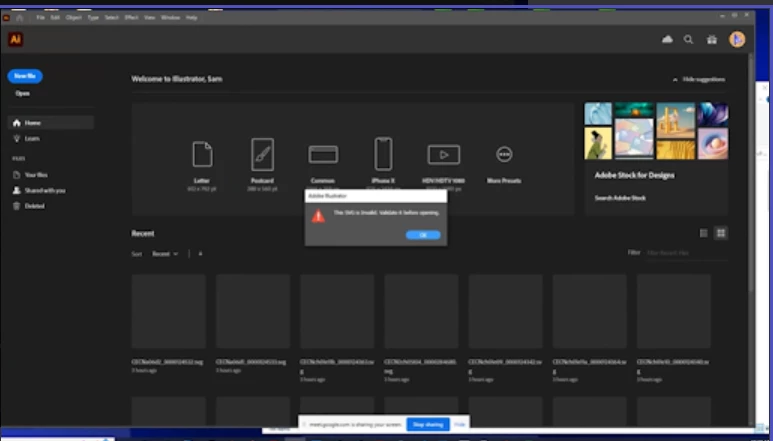Screen dimensions: 773x441
Task: Open the View menu
Action: (x=149, y=18)
